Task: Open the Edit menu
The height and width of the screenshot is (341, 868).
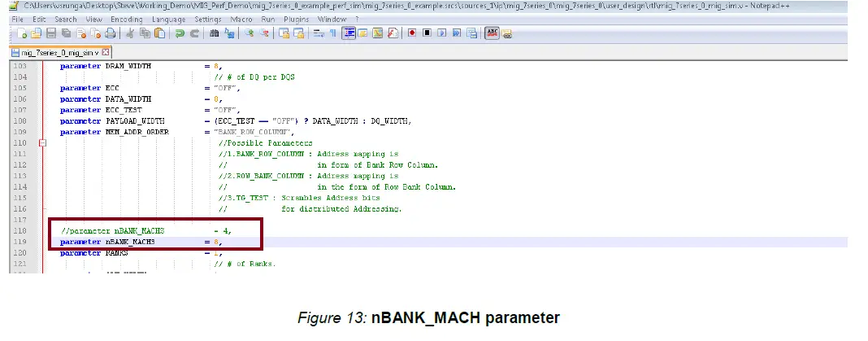Action: tap(39, 19)
